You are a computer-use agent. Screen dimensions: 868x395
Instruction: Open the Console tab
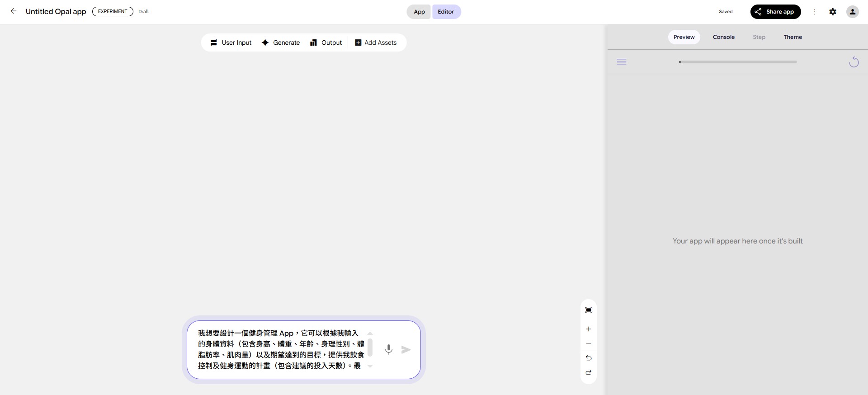[x=723, y=37]
